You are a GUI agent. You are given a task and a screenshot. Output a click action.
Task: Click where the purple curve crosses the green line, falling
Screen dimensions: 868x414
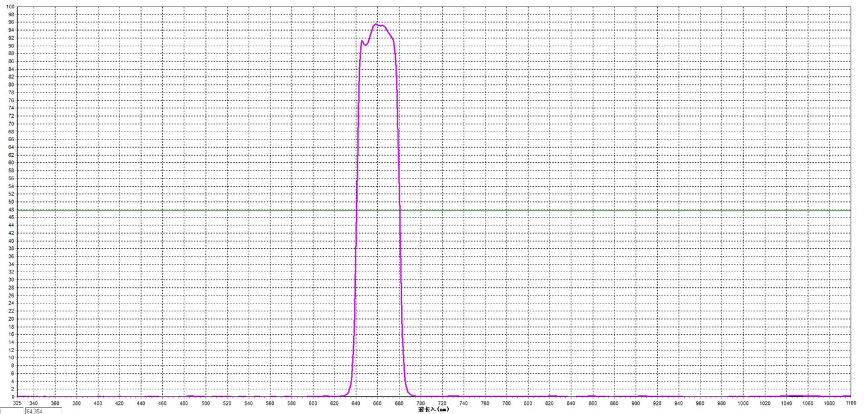pyautogui.click(x=399, y=210)
